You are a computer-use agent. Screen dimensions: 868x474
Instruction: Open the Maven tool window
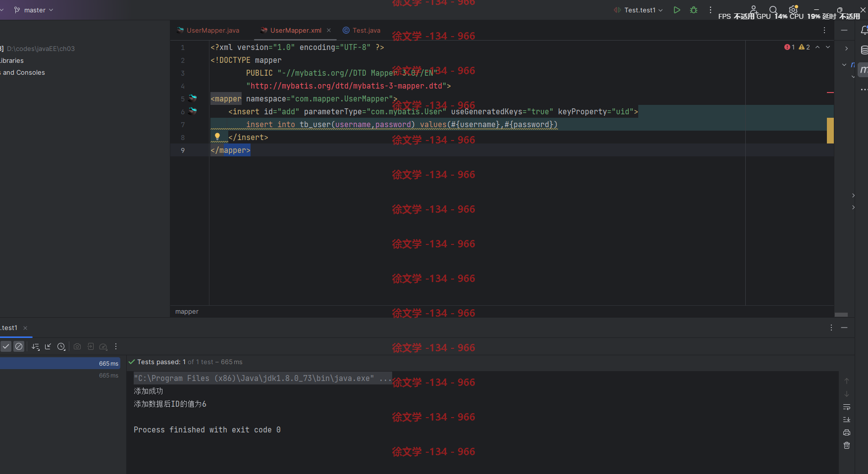click(x=864, y=70)
